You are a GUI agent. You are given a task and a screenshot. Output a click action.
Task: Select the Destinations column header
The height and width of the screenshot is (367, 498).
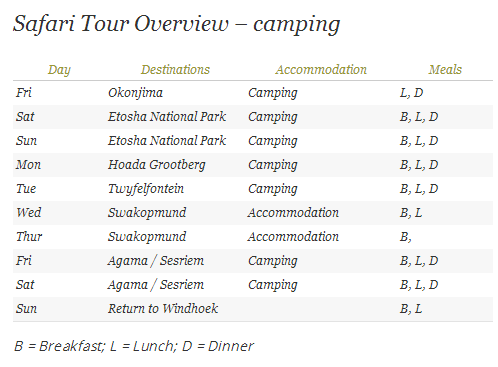click(175, 69)
